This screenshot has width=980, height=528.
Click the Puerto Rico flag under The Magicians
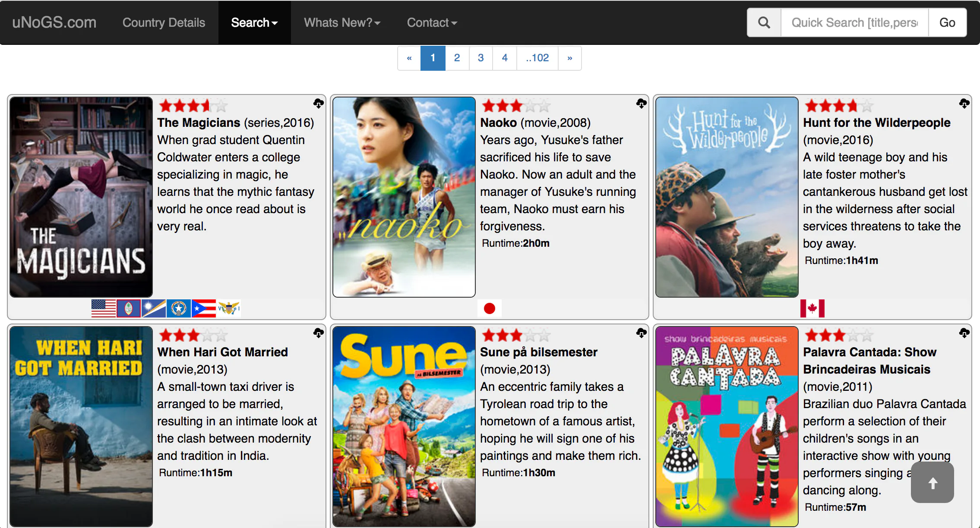point(204,308)
